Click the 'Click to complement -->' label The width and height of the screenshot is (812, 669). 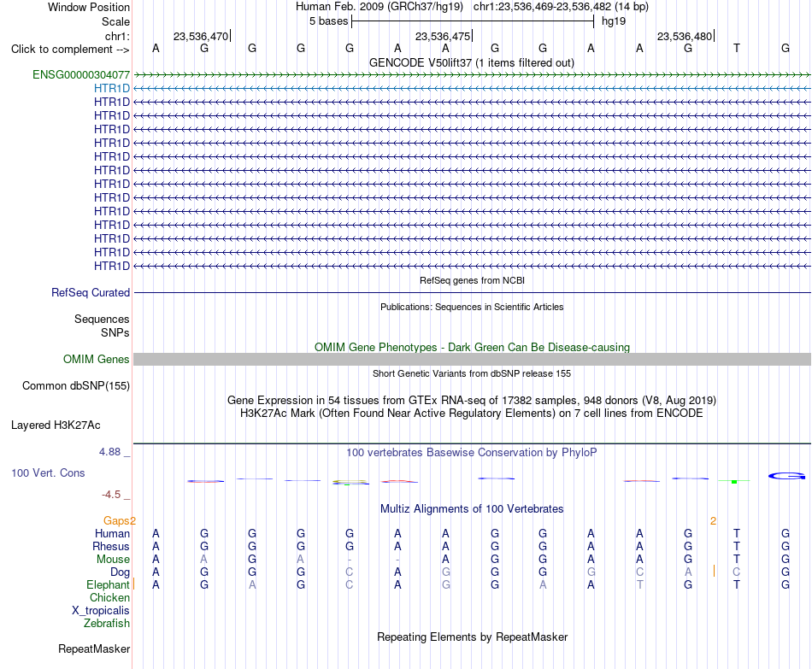(70, 50)
